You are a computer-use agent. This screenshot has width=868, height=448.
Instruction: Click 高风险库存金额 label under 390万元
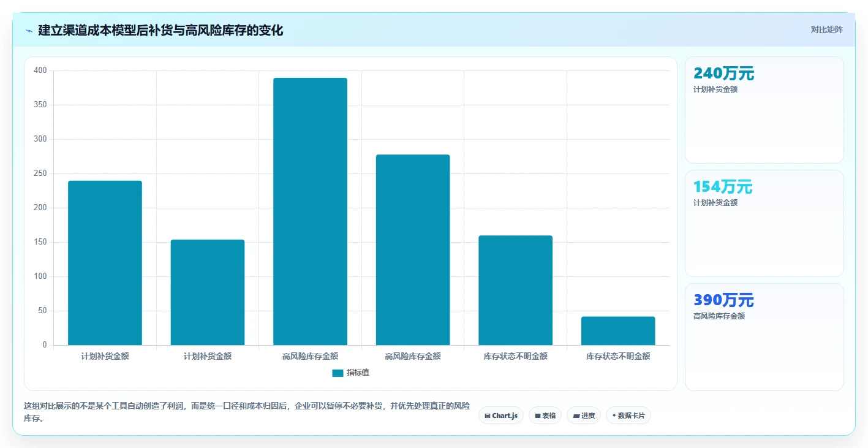click(x=719, y=316)
